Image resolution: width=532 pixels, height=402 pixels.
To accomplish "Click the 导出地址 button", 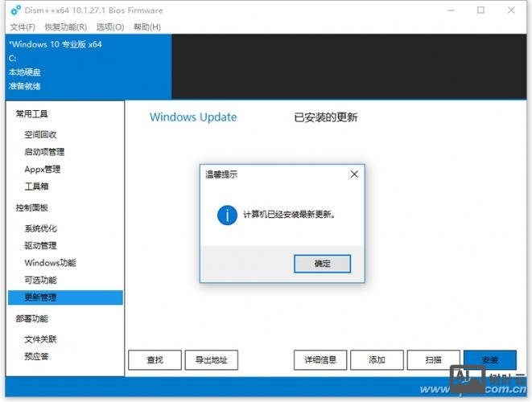I will point(212,360).
